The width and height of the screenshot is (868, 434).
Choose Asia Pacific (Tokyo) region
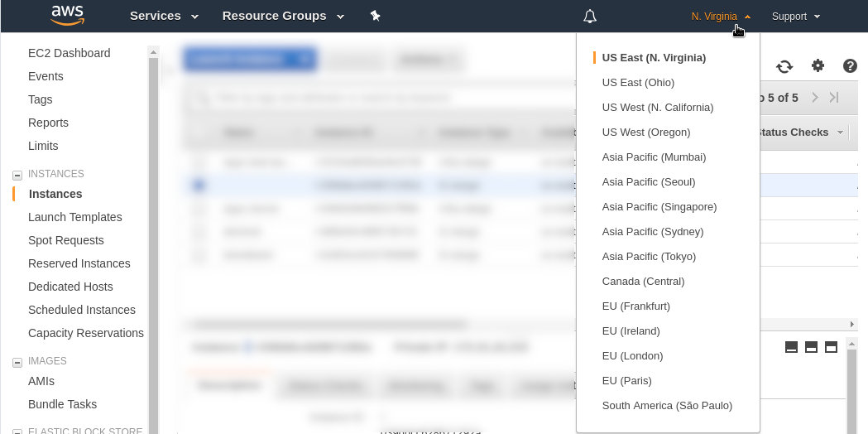pos(649,257)
